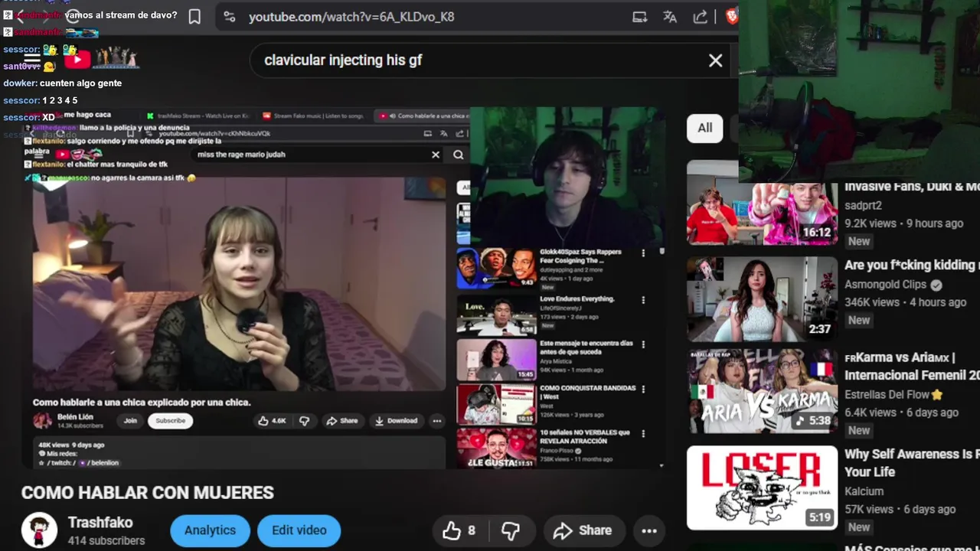
Task: Open the Trashfako channel name link
Action: coord(100,523)
